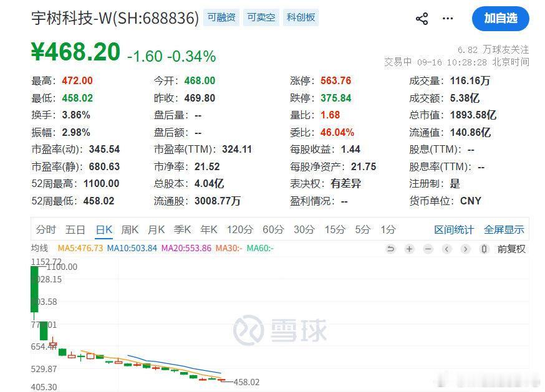Screen dimensions: 545x392
Task: Click the MA60 indicator label
Action: 260,248
